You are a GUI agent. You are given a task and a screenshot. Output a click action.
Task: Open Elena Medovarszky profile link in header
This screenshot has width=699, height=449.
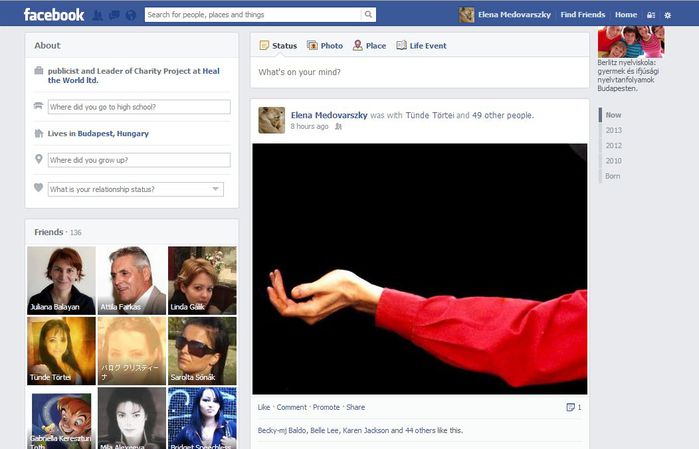pos(514,15)
